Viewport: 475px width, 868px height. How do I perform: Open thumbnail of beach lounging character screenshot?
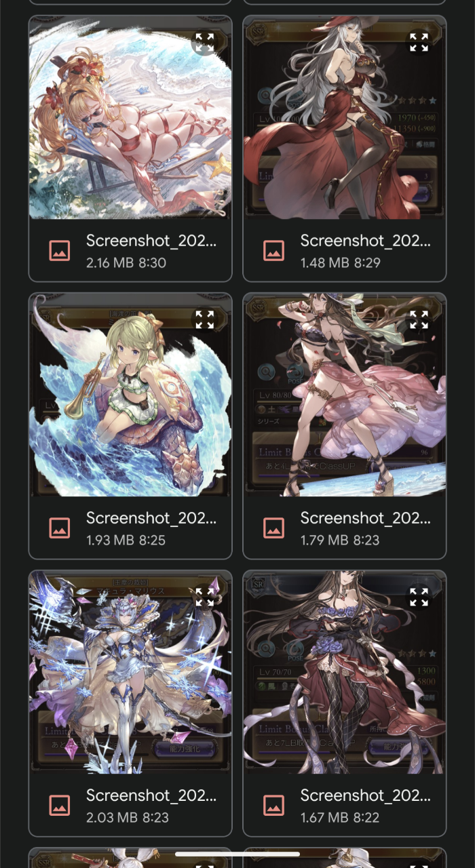(x=130, y=117)
